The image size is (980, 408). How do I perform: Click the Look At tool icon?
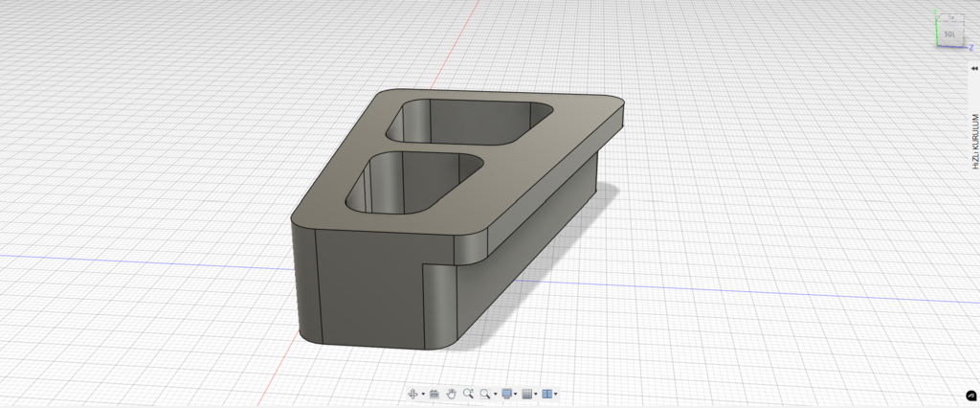pos(434,394)
